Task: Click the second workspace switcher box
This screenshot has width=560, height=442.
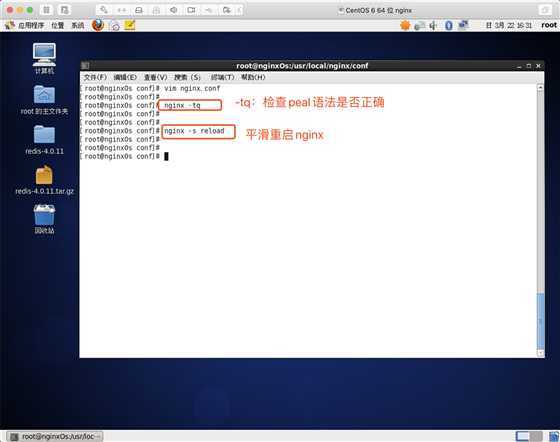Action: 536,436
